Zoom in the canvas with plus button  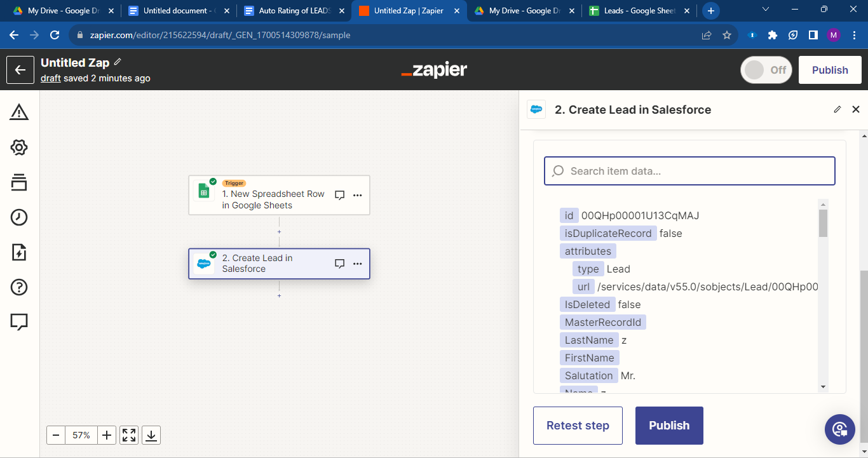107,435
